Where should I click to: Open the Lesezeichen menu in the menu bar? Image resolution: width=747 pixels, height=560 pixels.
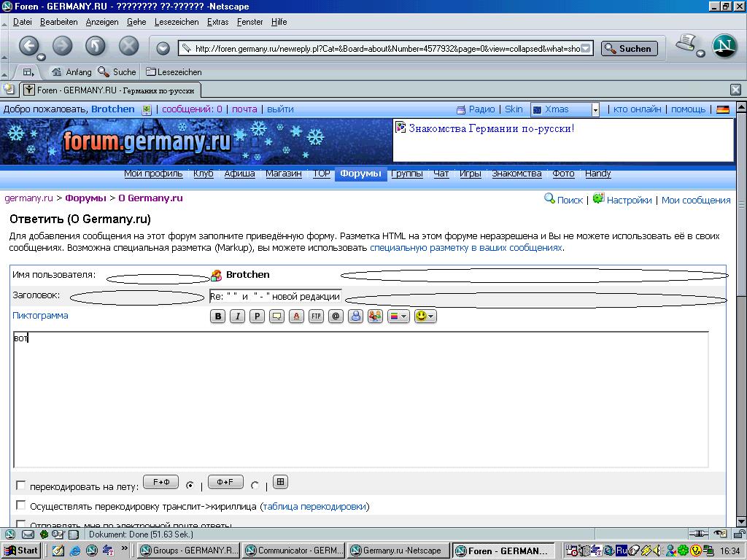pos(177,22)
